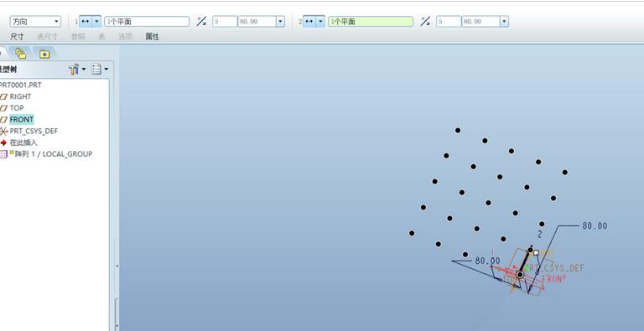
Task: Open the 方向 pattern type dropdown
Action: pyautogui.click(x=35, y=21)
